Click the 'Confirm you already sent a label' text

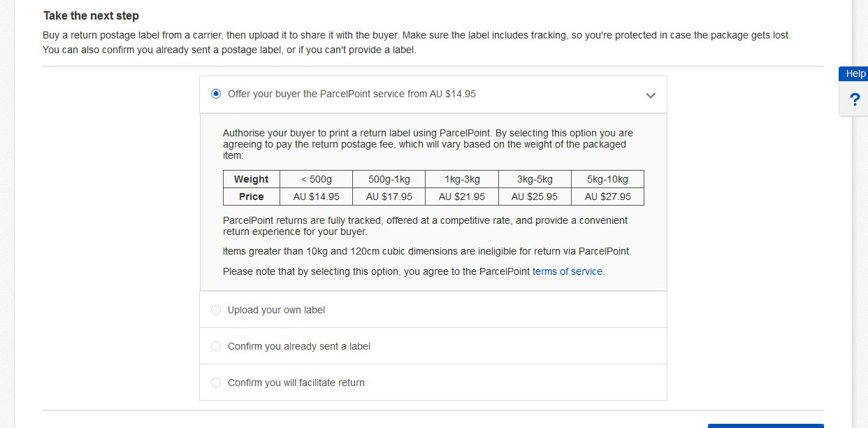(x=299, y=346)
